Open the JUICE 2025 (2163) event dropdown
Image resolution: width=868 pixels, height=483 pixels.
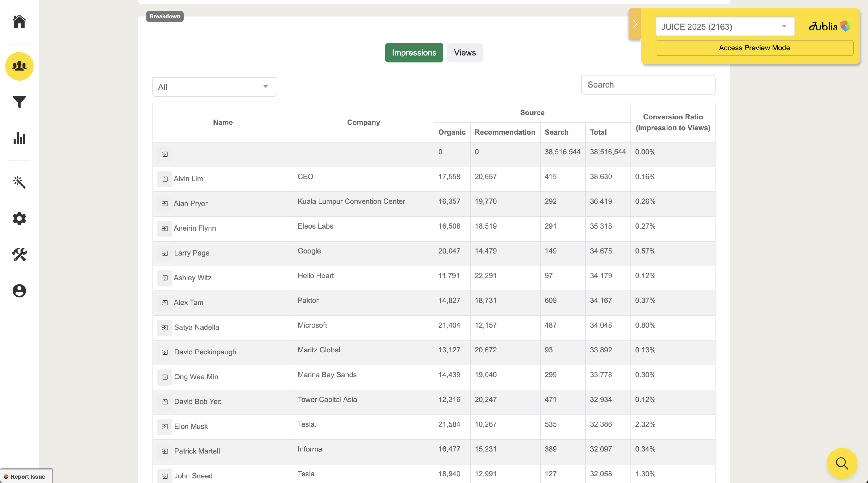[725, 27]
